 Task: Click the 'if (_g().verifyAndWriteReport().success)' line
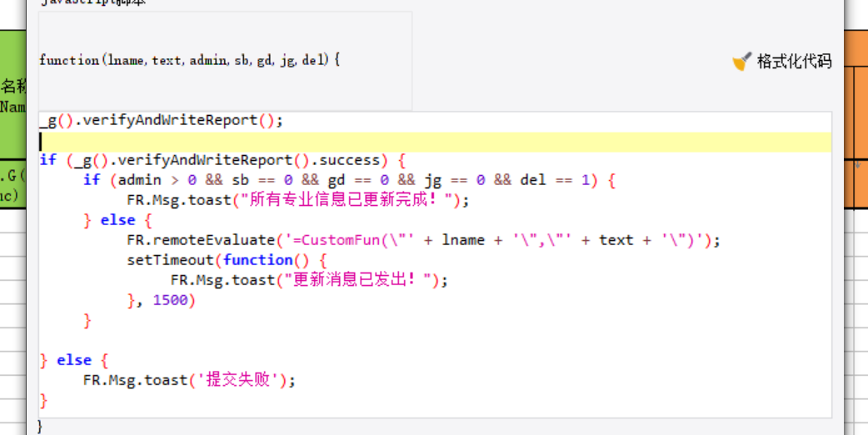tap(222, 161)
